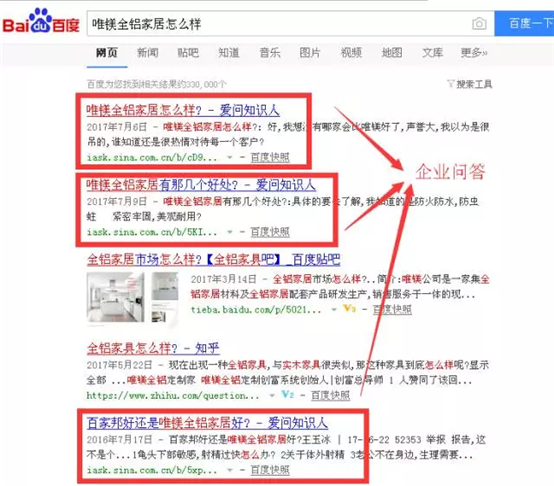Open result 唯镁全铝家居怎么样? - 爱问知识人

point(183,110)
